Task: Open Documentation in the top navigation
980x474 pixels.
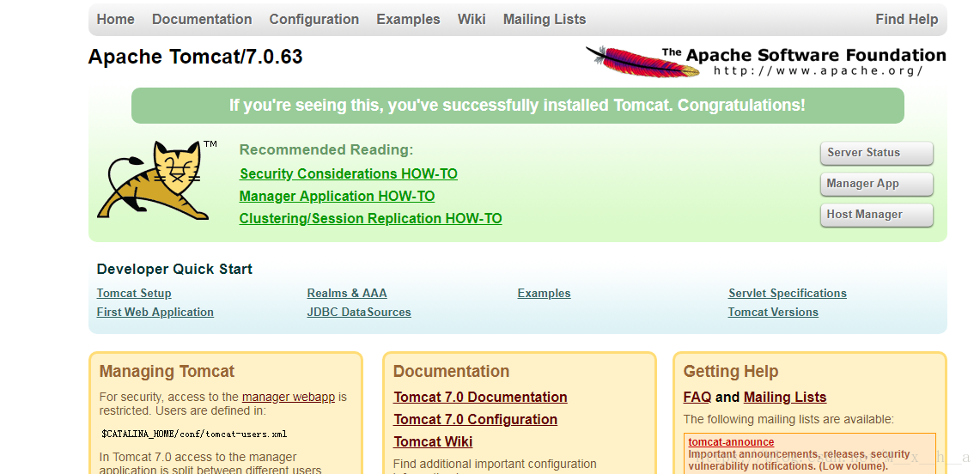Action: click(202, 20)
